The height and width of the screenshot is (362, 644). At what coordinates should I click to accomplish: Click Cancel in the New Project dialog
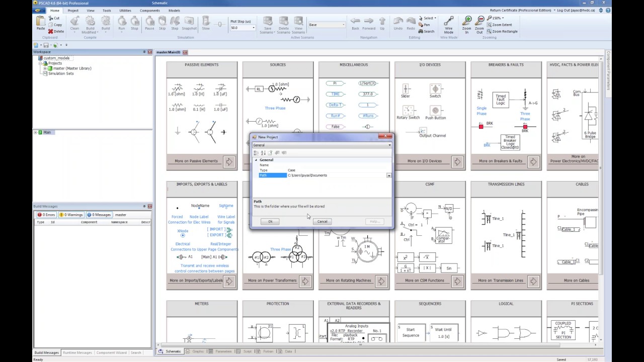(322, 222)
